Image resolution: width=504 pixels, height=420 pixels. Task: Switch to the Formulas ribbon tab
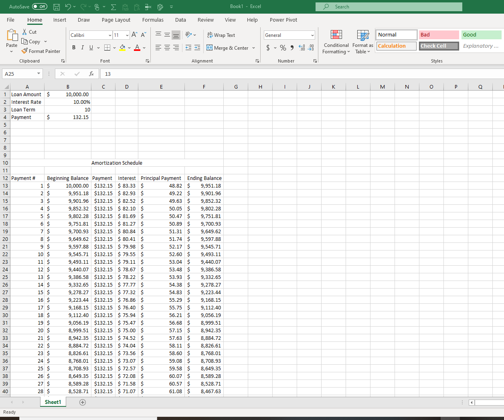pos(153,20)
